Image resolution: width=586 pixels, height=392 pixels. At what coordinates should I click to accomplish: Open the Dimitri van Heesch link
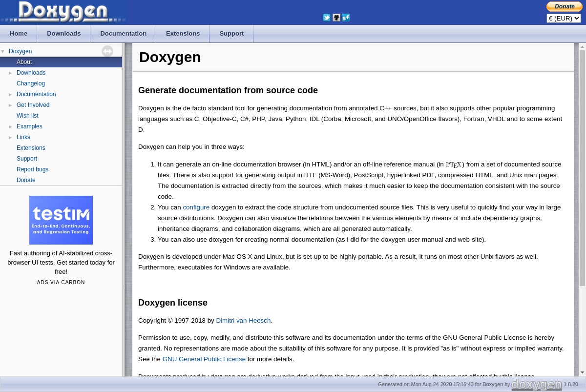coord(243,321)
